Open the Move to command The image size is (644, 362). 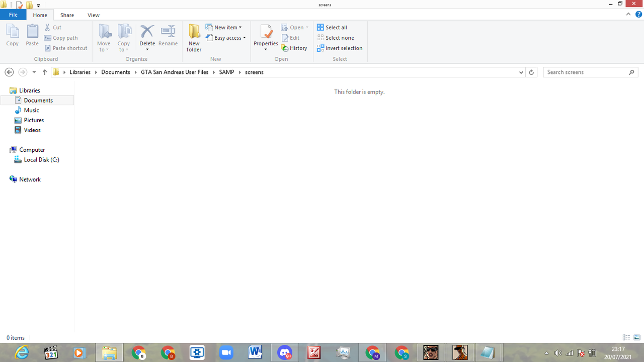(104, 38)
